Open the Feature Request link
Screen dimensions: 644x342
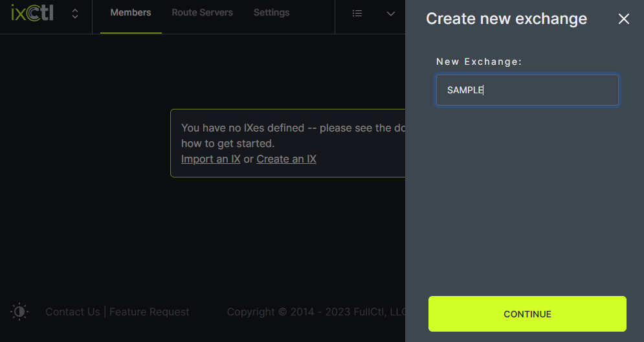click(150, 312)
